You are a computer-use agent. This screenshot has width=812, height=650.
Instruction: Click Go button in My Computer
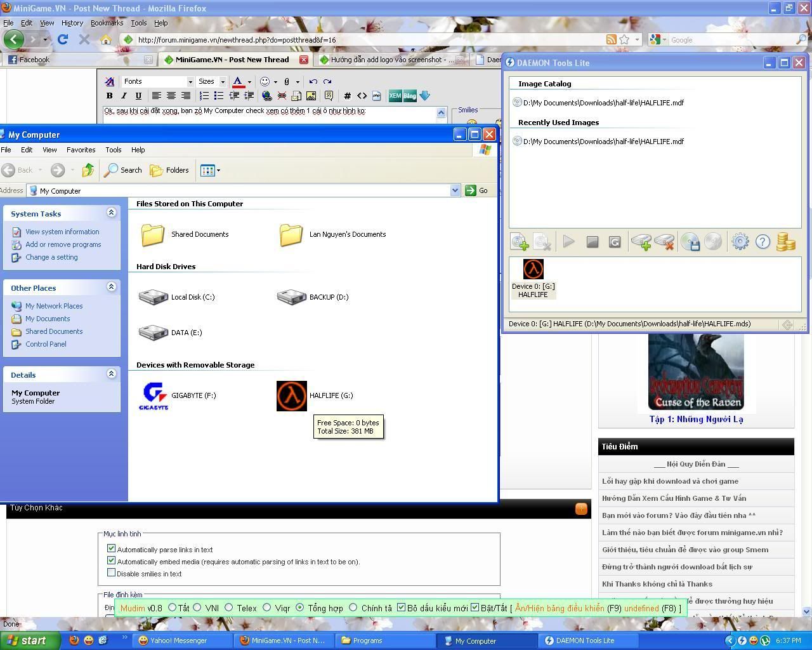click(x=477, y=190)
